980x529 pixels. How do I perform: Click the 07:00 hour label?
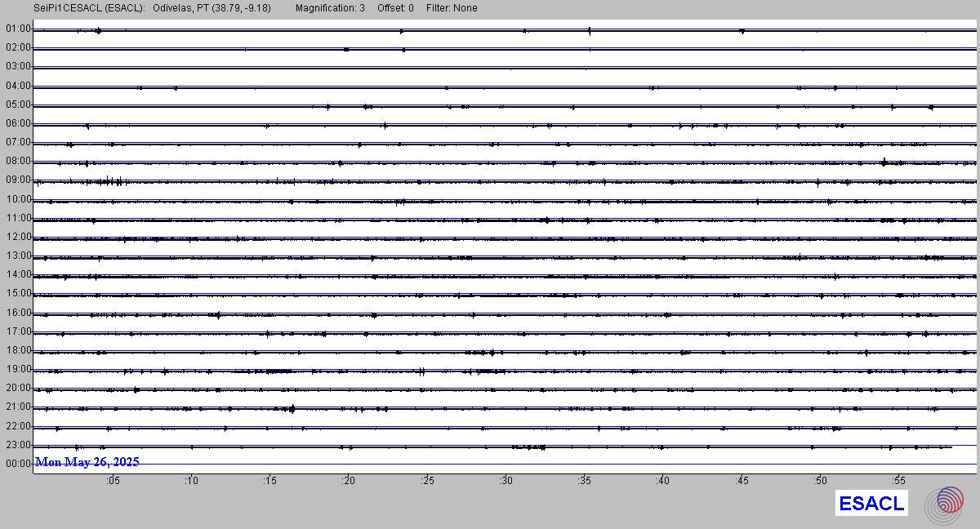18,142
